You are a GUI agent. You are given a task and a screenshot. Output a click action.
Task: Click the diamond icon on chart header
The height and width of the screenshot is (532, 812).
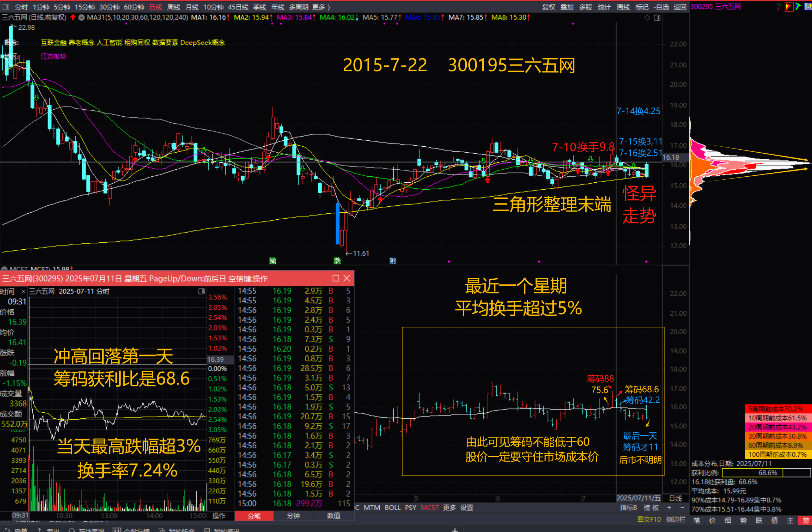[647, 18]
